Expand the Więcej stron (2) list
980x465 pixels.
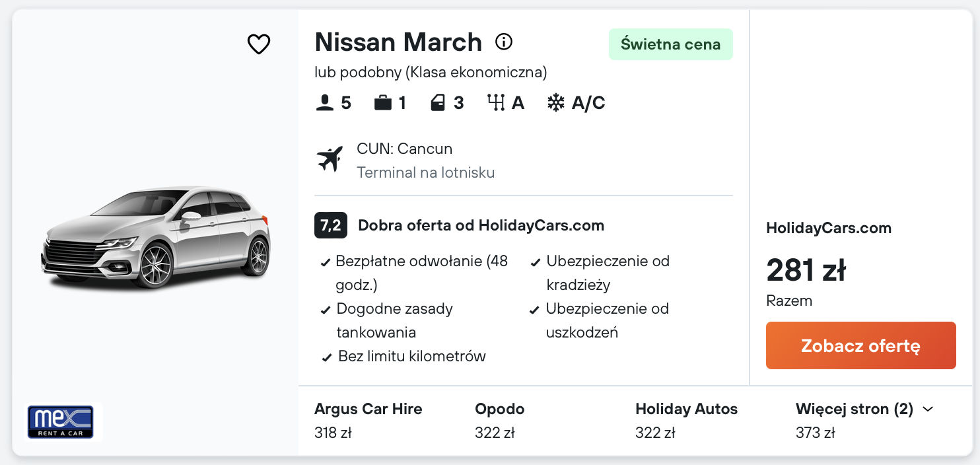[854, 410]
